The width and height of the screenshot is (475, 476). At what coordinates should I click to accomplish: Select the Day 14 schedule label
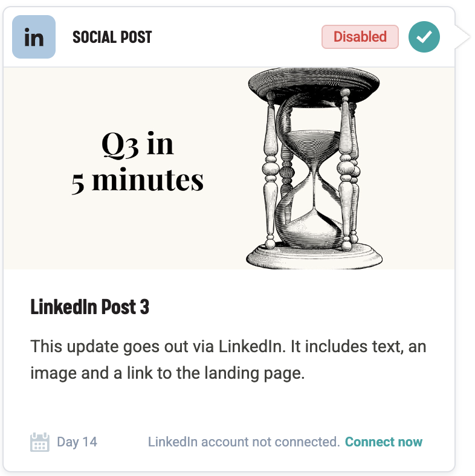77,442
